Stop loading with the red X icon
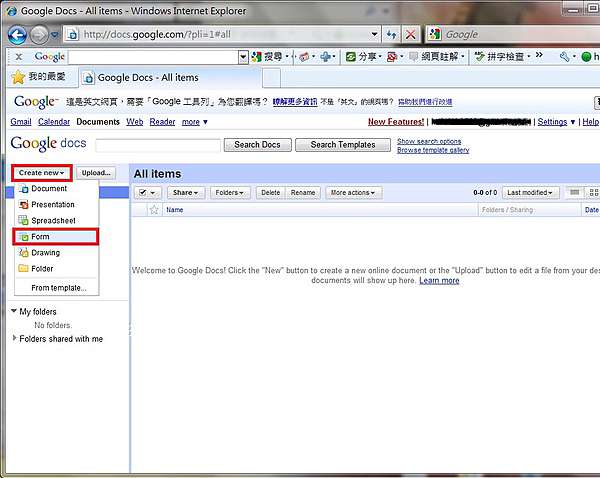 [x=411, y=35]
